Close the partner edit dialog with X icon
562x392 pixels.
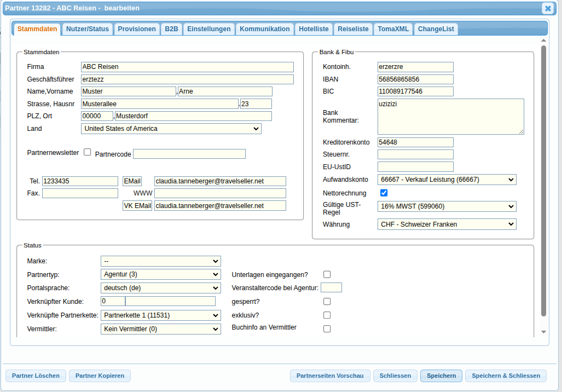tap(548, 8)
